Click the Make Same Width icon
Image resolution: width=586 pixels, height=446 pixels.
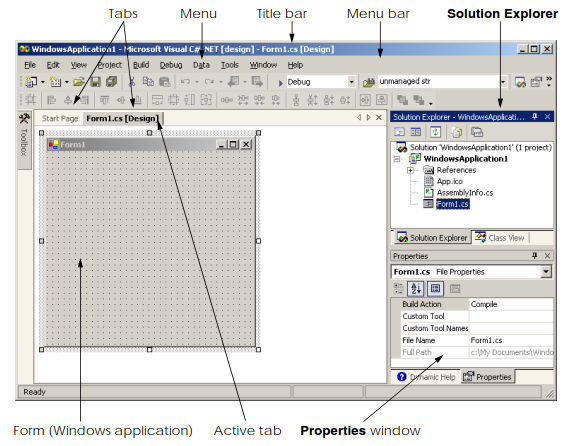click(157, 100)
